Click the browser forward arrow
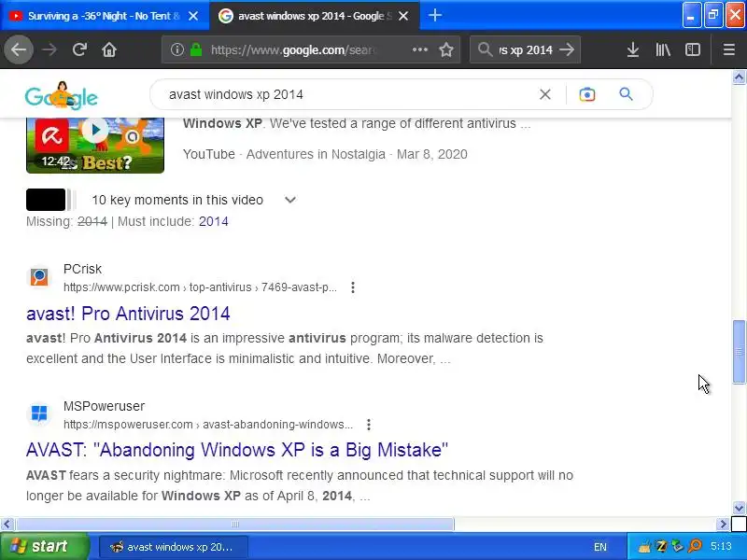Image resolution: width=747 pixels, height=560 pixels. pos(49,49)
